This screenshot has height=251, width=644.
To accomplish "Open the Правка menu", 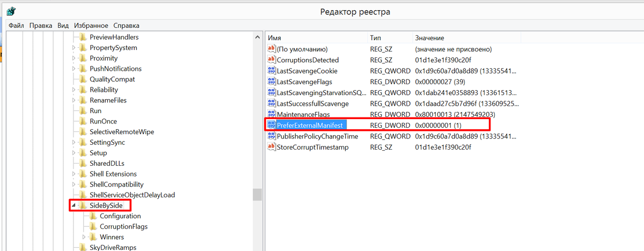I will pos(41,25).
